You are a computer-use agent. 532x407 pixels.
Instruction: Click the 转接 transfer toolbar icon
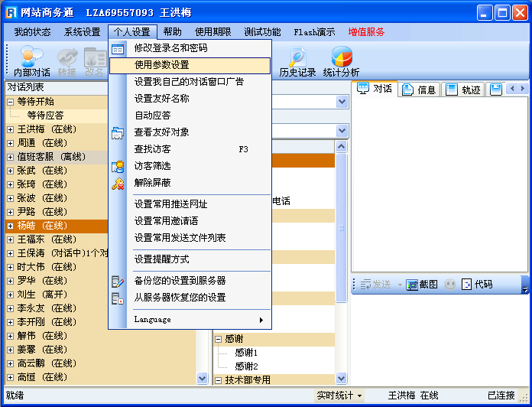pos(66,60)
